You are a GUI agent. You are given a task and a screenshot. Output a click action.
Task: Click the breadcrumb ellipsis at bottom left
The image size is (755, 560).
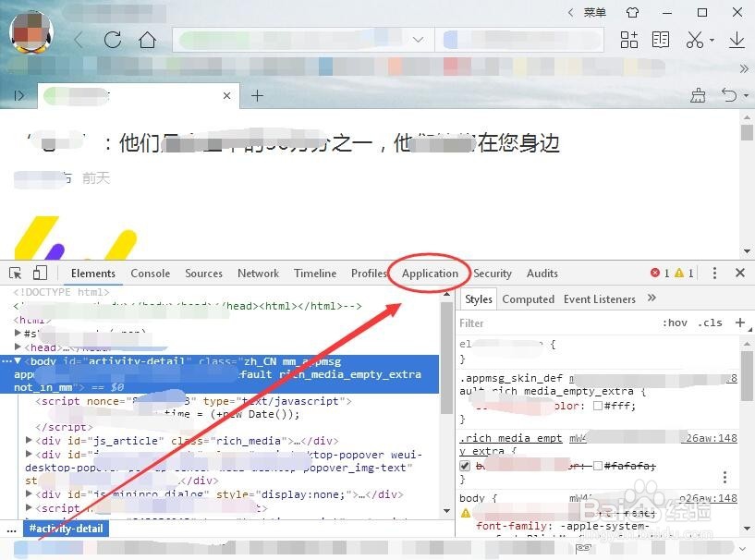(x=12, y=530)
